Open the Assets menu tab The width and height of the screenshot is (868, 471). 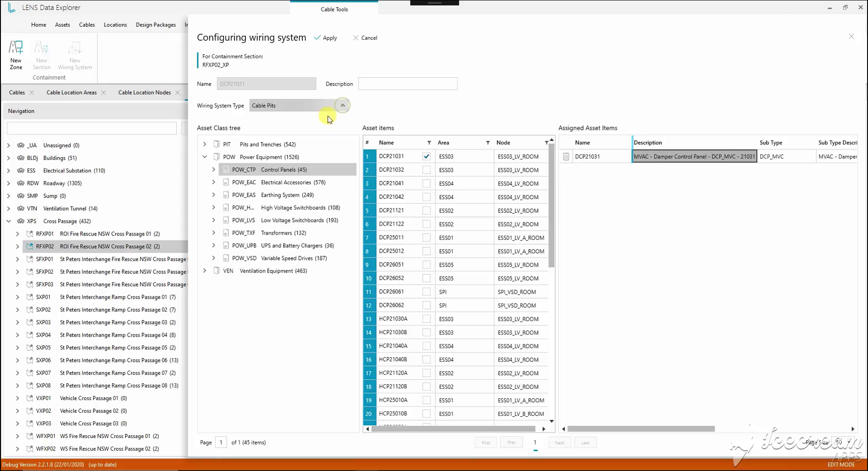[62, 25]
